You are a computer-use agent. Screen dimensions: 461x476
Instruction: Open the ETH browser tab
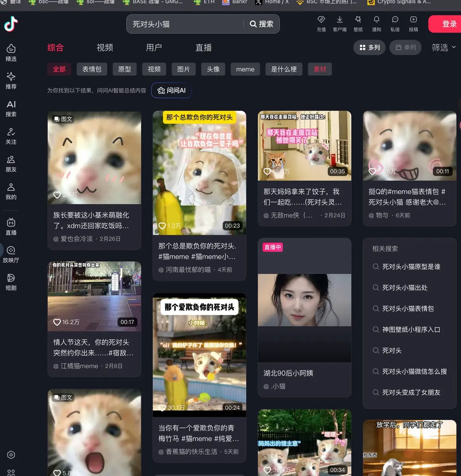204,2
